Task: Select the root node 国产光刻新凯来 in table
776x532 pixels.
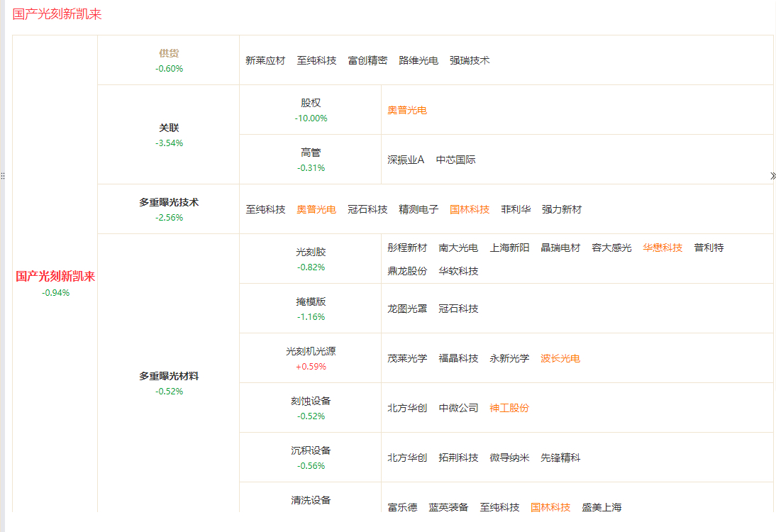Action: tap(55, 276)
